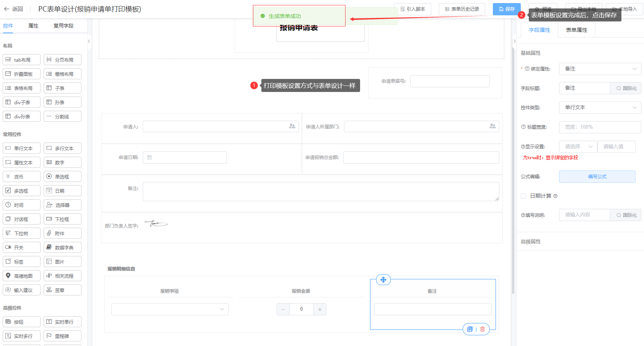Viewport: 644px width, 346px height.
Task: Open the 表单属性 tab
Action: tap(577, 30)
